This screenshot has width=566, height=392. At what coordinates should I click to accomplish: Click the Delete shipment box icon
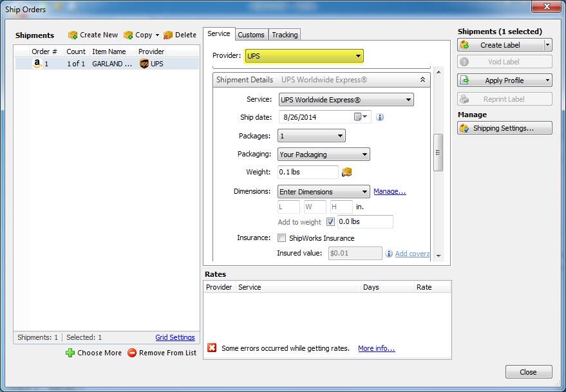pyautogui.click(x=168, y=35)
